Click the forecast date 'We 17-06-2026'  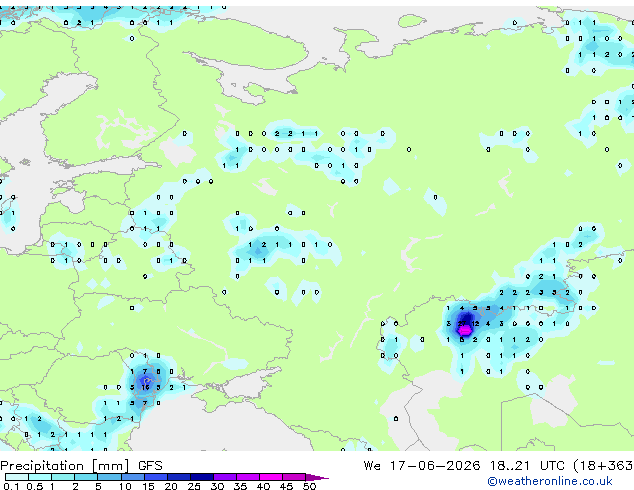[x=422, y=466]
